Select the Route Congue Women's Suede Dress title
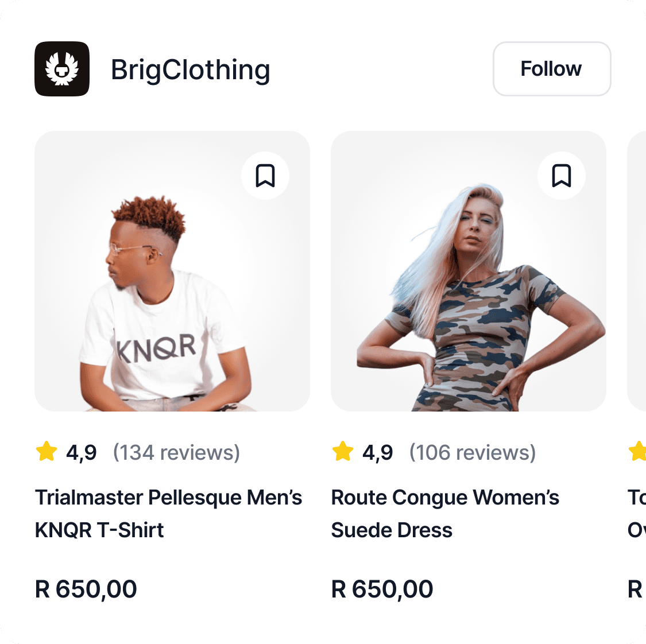Viewport: 646px width, 644px height. pyautogui.click(x=445, y=513)
